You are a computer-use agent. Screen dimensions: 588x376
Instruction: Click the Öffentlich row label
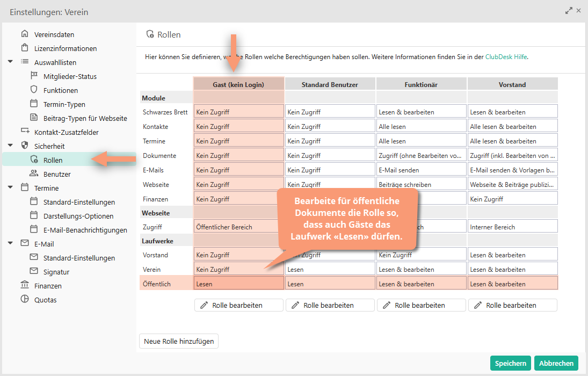156,284
